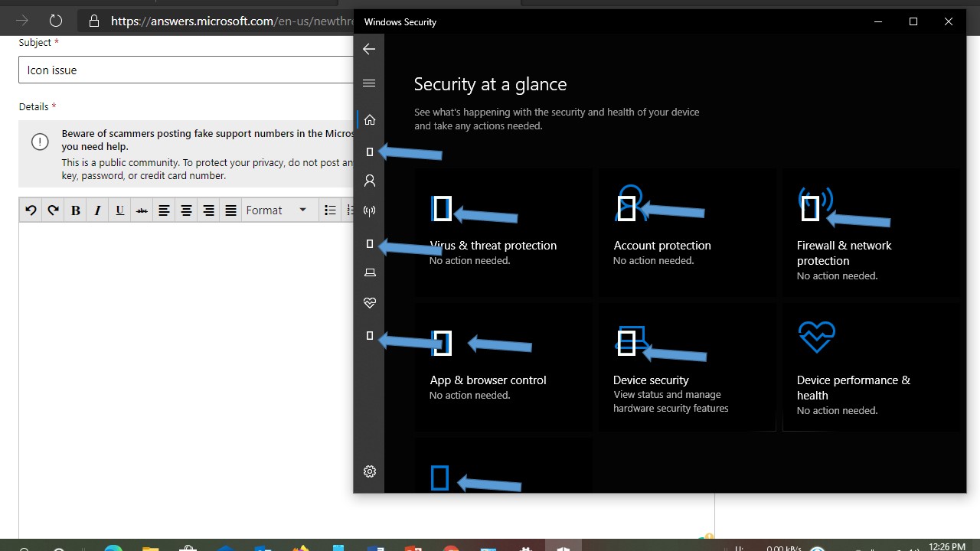The image size is (980, 551).
Task: Center text in the editor
Action: click(186, 210)
